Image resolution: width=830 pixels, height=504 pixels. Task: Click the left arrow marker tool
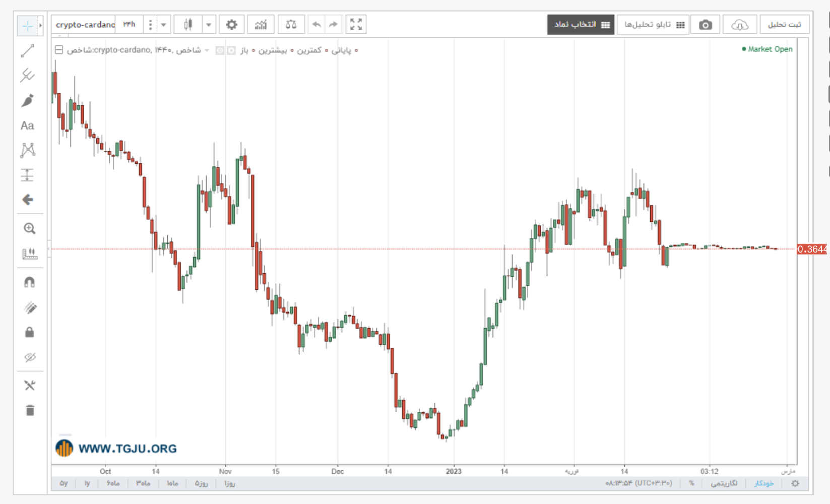click(28, 200)
